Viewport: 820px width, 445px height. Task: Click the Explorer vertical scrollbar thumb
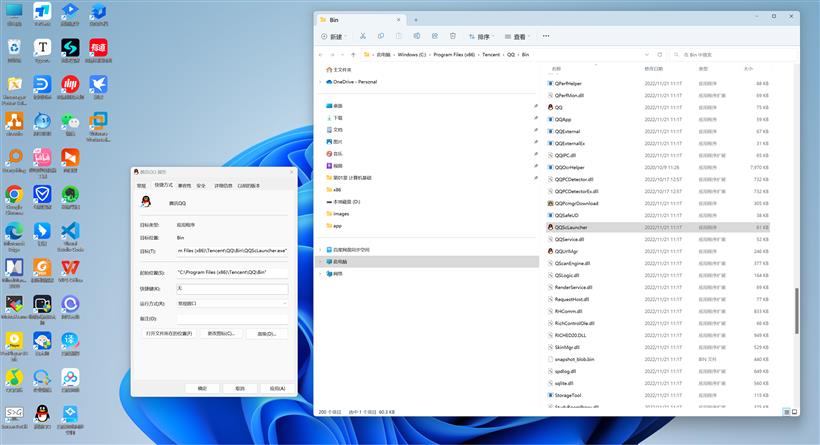coord(796,311)
